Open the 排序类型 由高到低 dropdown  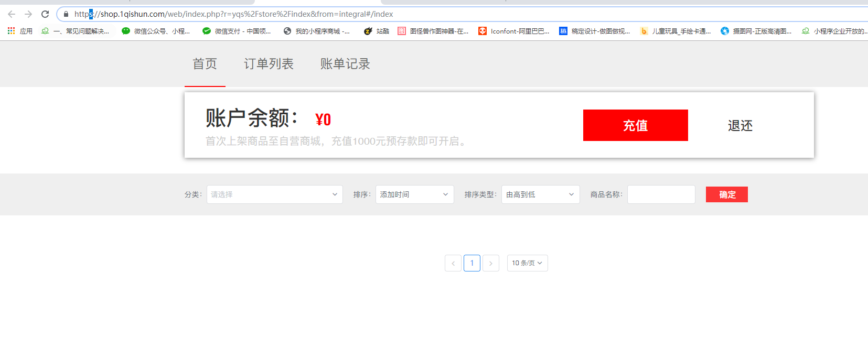click(541, 194)
